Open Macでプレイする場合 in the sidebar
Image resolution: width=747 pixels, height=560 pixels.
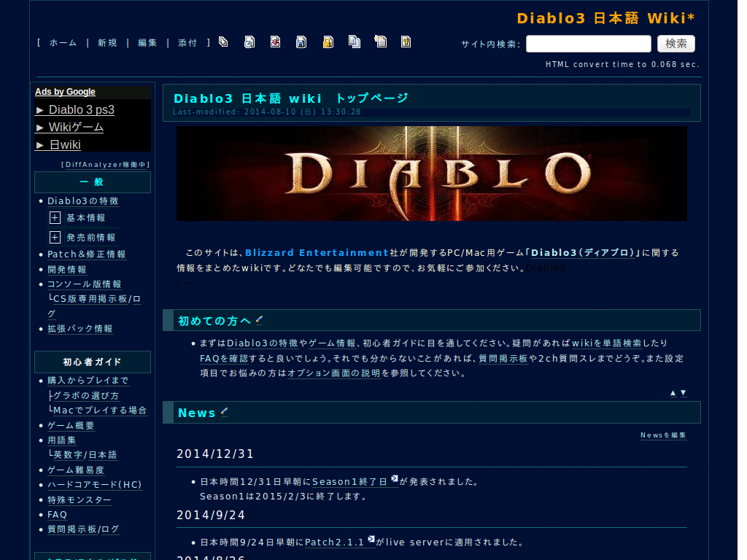point(100,411)
